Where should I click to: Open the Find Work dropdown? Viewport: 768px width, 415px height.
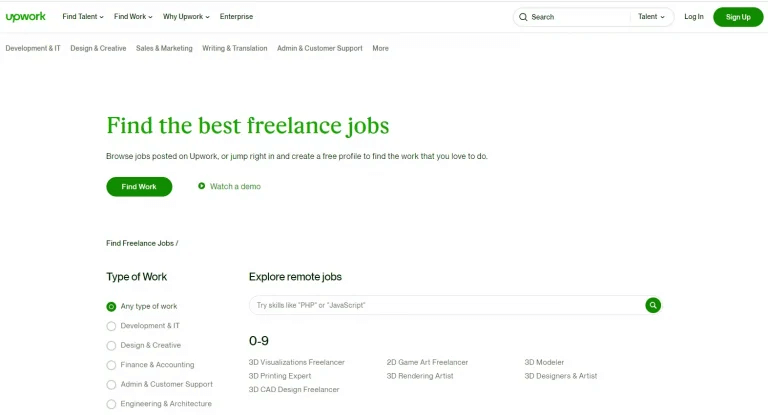133,17
